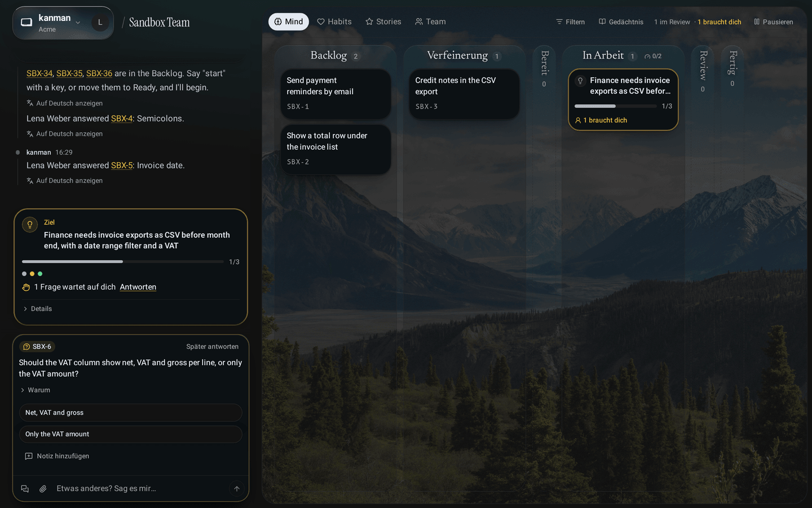This screenshot has width=812, height=508.
Task: Click the send arrow button
Action: [x=237, y=489]
